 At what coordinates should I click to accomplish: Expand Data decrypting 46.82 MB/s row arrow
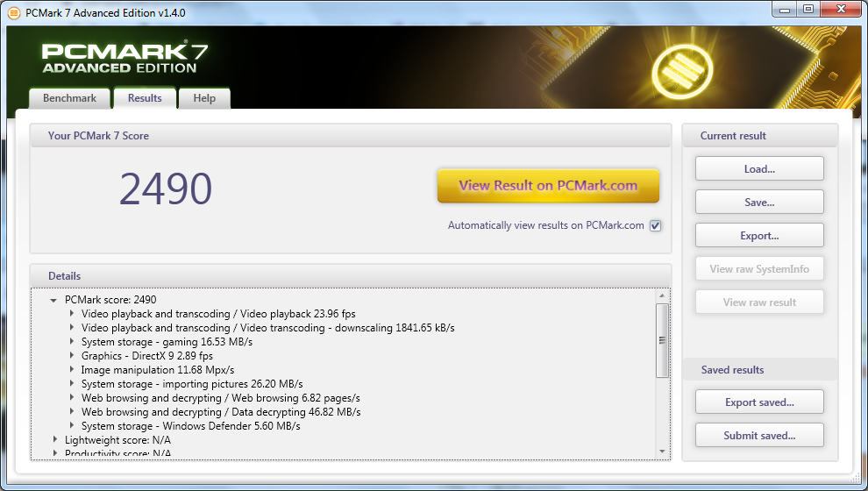coord(72,411)
